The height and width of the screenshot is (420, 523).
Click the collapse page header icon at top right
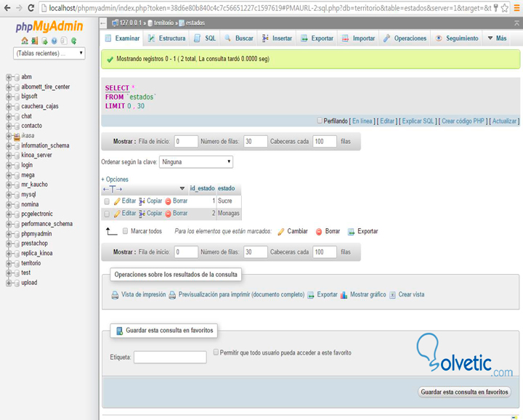pos(516,23)
